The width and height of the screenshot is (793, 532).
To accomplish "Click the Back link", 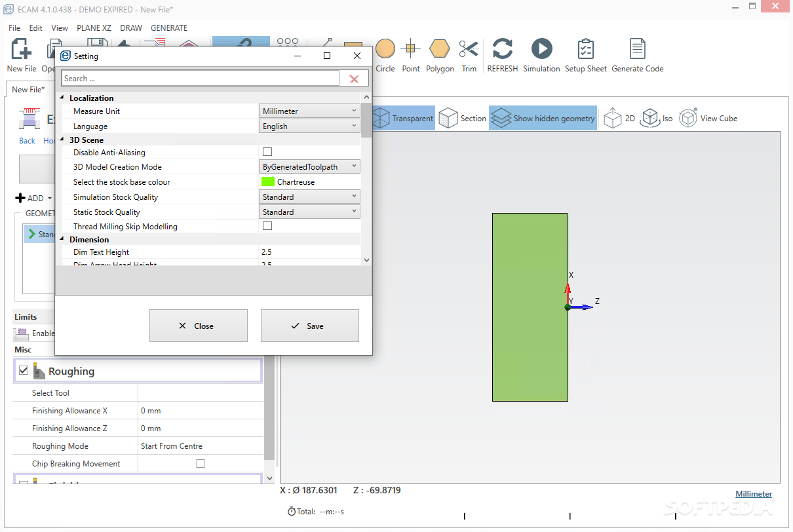I will [27, 141].
